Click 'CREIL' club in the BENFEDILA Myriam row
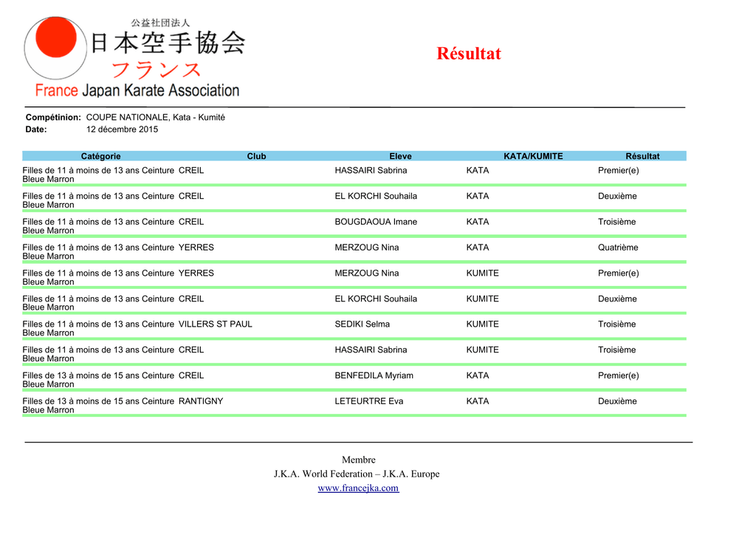This screenshot has width=756, height=535. pos(191,375)
